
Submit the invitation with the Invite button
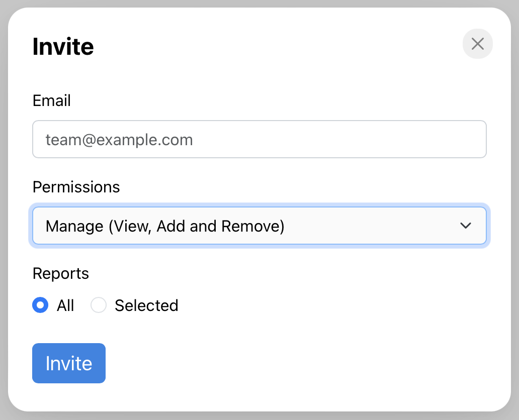(x=69, y=363)
